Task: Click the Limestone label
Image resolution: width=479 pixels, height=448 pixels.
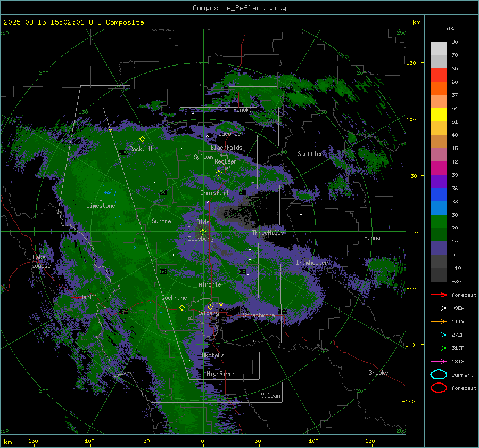Action: [x=101, y=206]
